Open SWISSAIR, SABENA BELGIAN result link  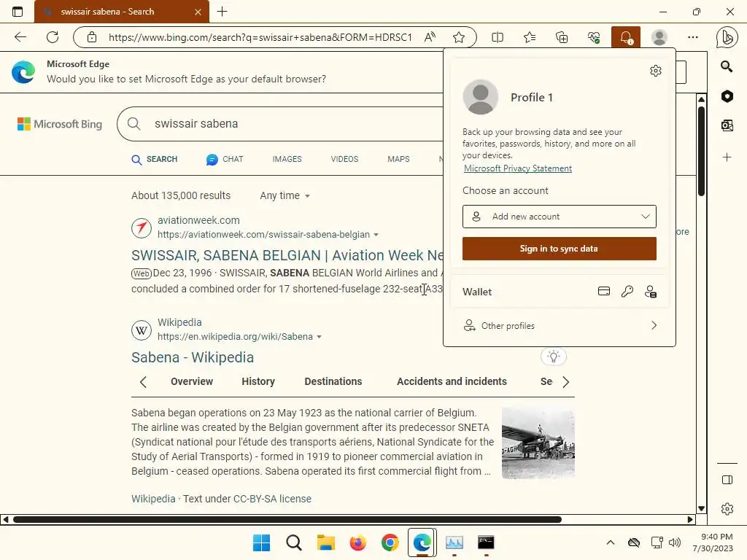(287, 255)
